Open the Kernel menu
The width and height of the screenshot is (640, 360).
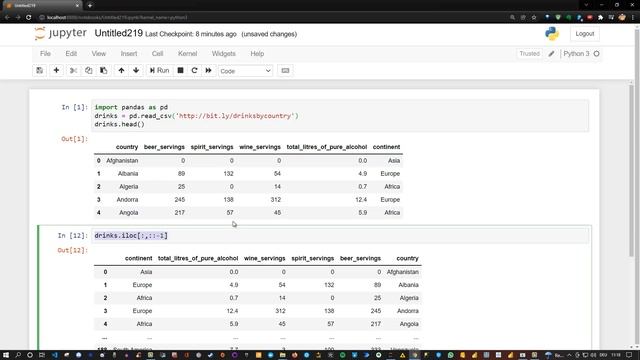click(x=187, y=53)
